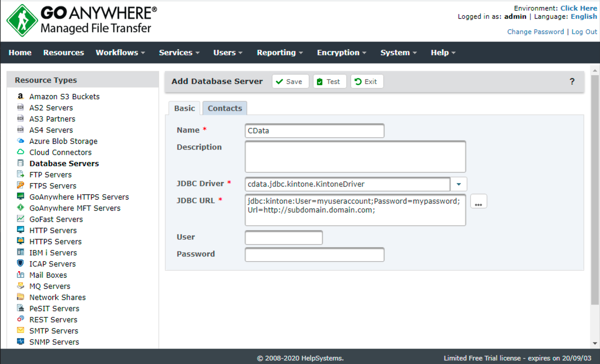Click the AS4 Servers EDI icon
This screenshot has width=600, height=364.
point(21,129)
